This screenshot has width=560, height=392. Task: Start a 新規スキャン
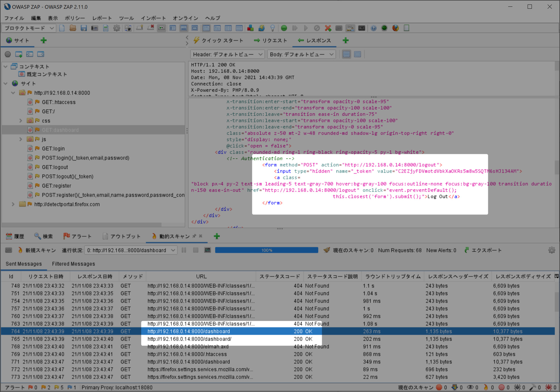[37, 250]
